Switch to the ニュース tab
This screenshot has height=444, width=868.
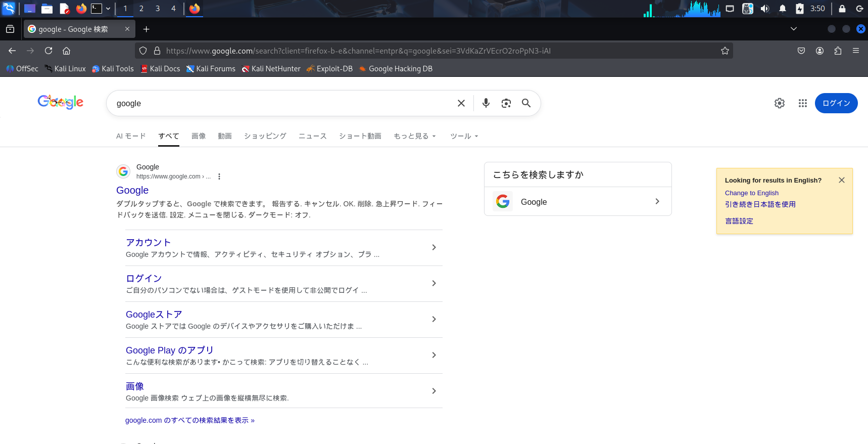pos(312,136)
